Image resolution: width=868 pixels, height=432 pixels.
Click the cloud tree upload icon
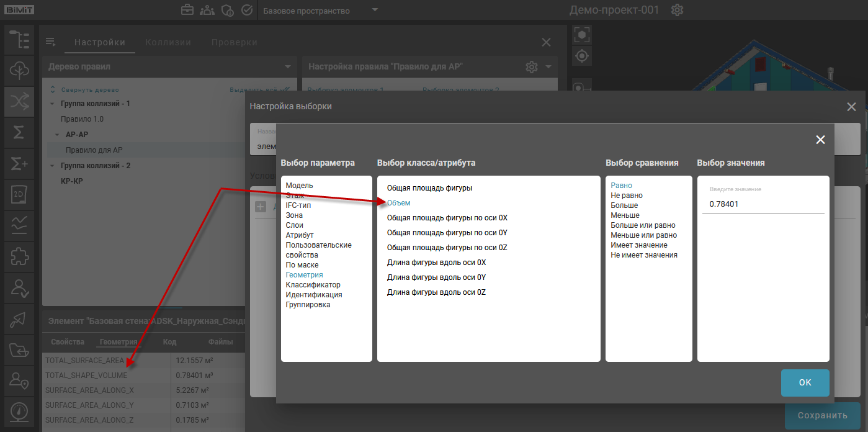pos(19,71)
